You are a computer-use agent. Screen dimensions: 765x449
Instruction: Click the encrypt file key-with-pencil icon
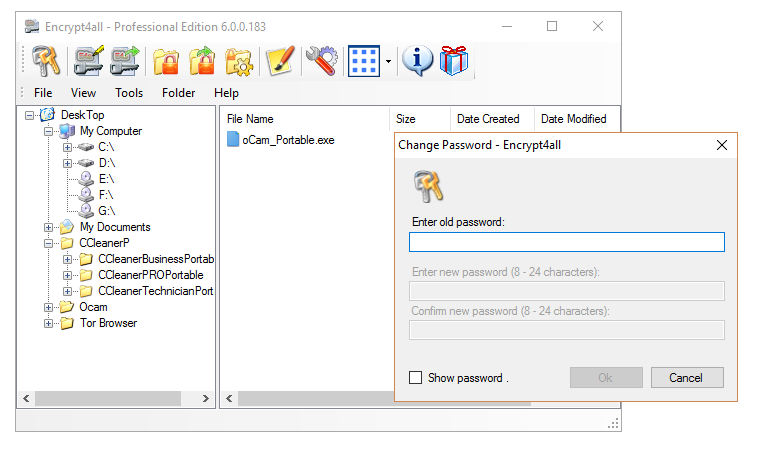click(x=89, y=61)
